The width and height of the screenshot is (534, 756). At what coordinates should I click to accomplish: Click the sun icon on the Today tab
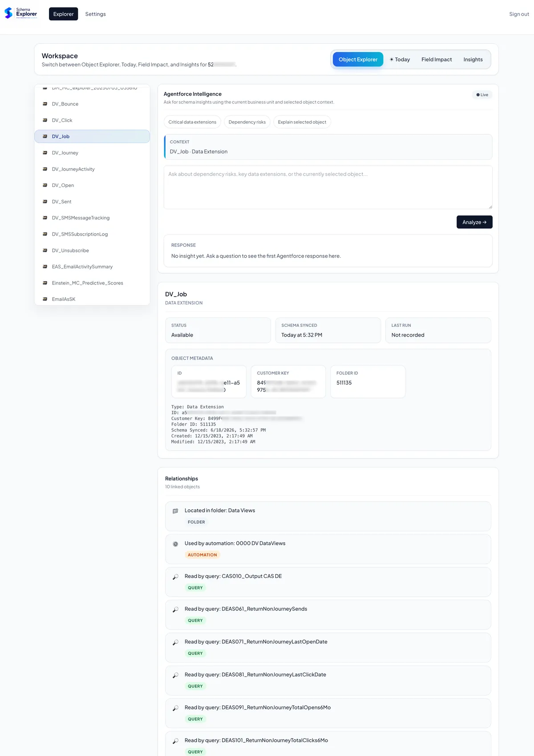point(392,59)
